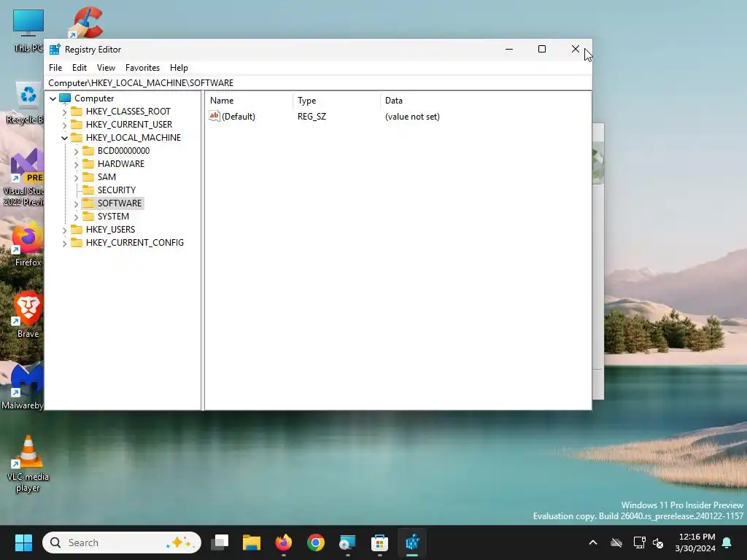The width and height of the screenshot is (747, 560).
Task: Select the (Default) value name
Action: [x=239, y=117]
